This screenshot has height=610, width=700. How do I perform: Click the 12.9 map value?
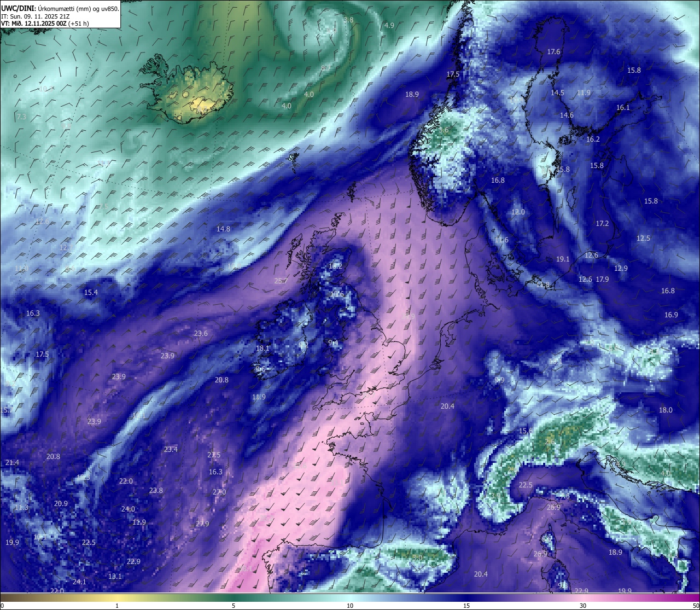click(x=621, y=269)
